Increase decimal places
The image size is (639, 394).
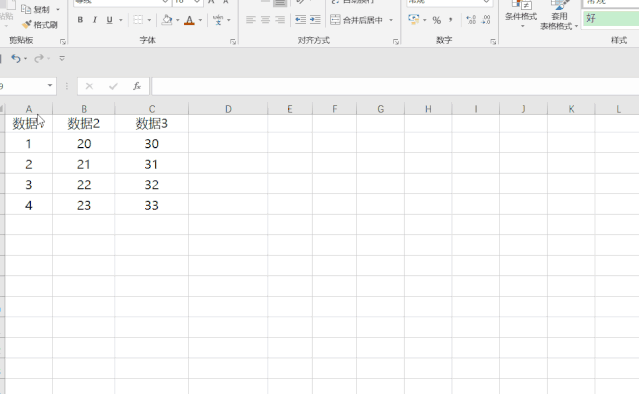(471, 20)
